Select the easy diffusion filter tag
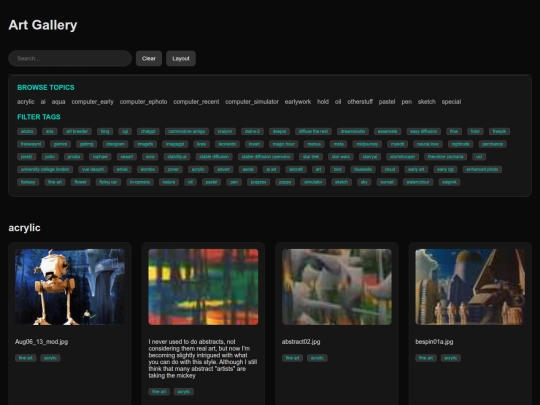Viewport: 540px width, 405px height. tap(424, 132)
